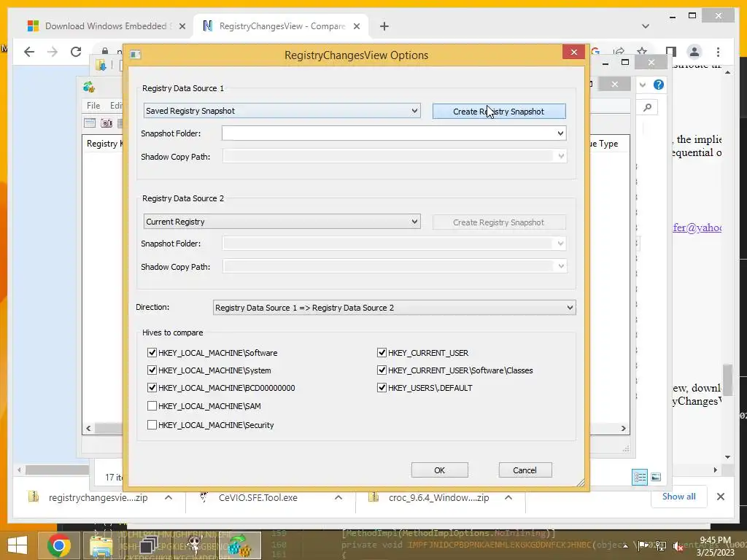747x560 pixels.
Task: Open Chrome tab search chevron
Action: pos(646,26)
